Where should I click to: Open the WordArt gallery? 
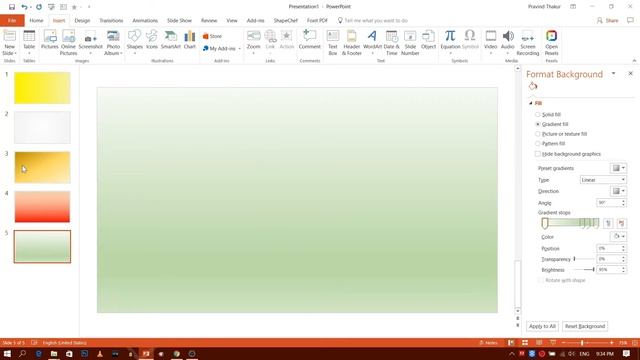point(372,42)
